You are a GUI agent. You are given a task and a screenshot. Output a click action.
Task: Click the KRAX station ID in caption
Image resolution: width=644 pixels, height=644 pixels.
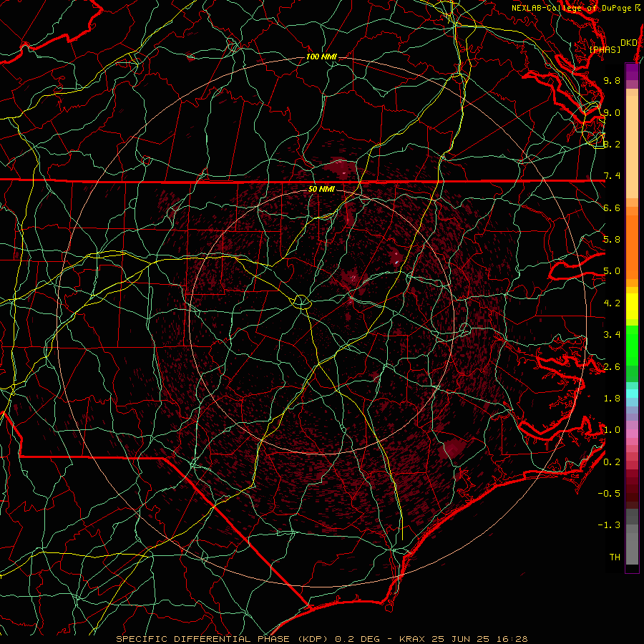coord(413,639)
